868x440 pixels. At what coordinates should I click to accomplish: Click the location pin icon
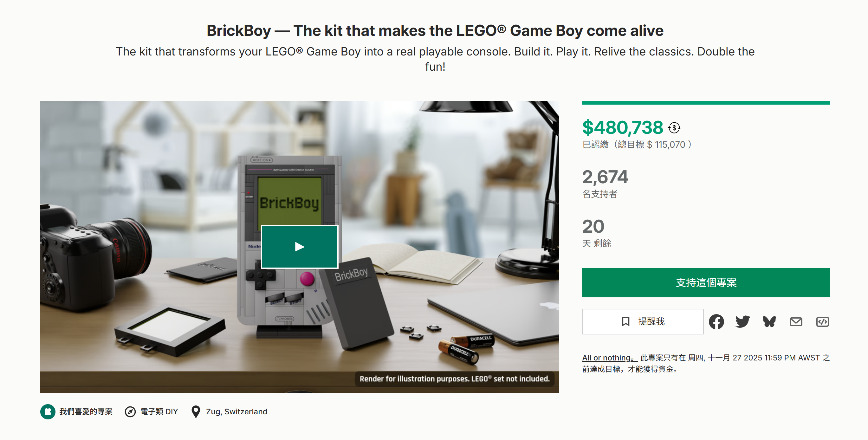(196, 412)
